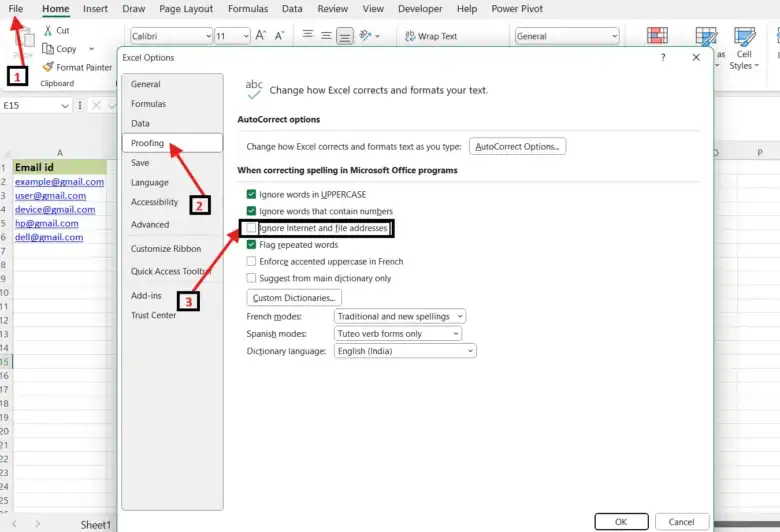
Task: Select the Sheet1 worksheet tab
Action: (x=96, y=525)
